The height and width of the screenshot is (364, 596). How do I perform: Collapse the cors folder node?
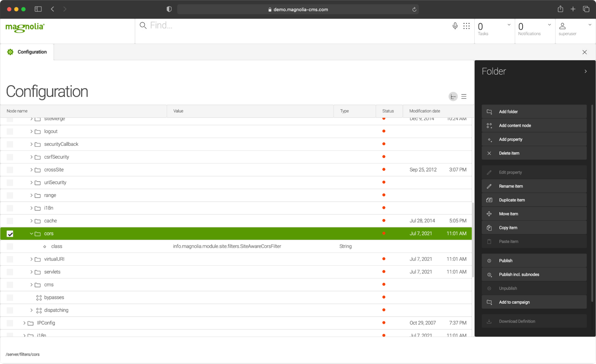(x=31, y=234)
